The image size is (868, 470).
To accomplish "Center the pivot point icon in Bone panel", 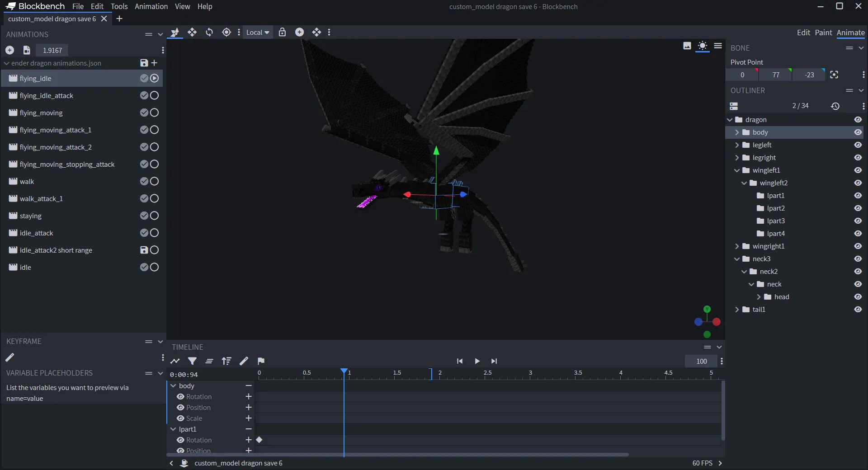I will tap(834, 75).
